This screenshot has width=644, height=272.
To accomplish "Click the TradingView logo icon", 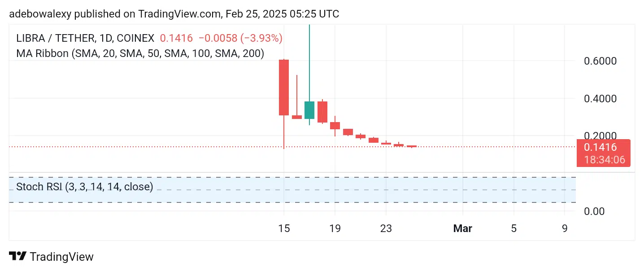I will coord(18,256).
